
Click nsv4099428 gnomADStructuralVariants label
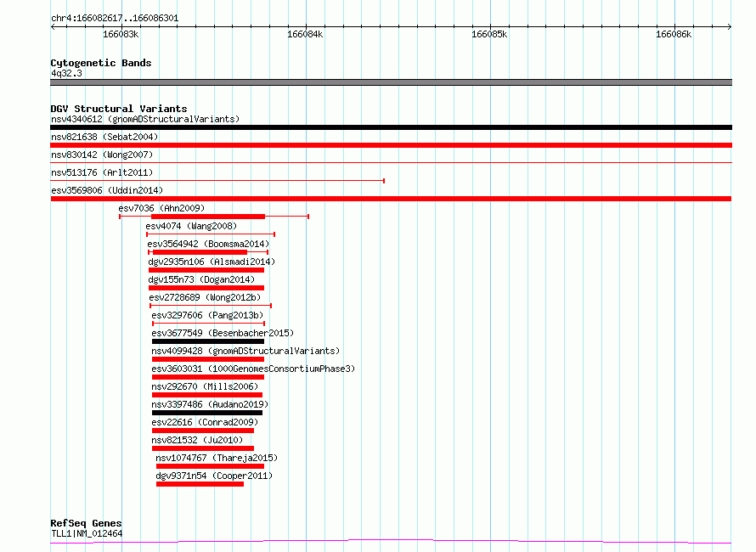tap(245, 351)
